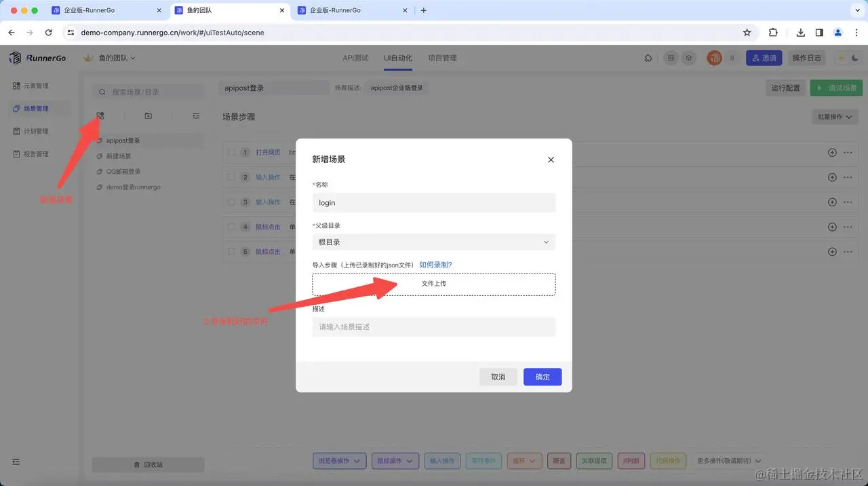Click sidebar collapse icon at bottom left
The width and height of the screenshot is (868, 486).
pos(16,462)
